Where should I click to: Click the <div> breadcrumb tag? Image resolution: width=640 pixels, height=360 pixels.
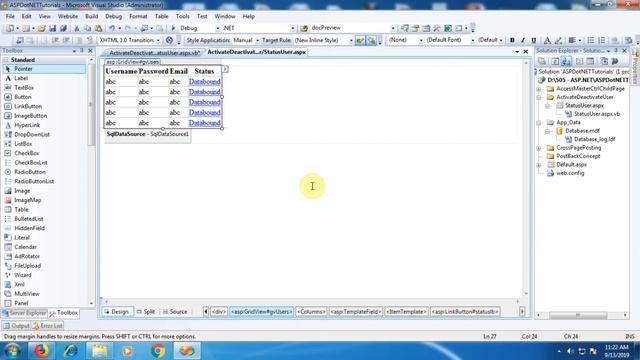219,311
